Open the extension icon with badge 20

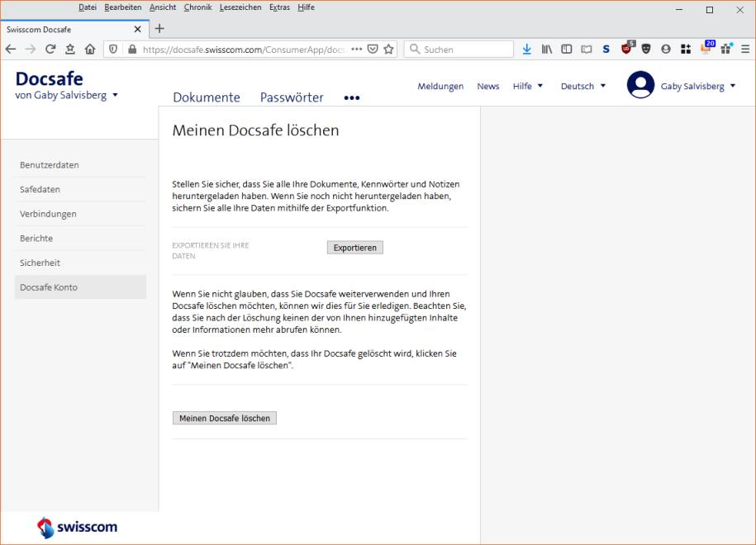point(706,48)
